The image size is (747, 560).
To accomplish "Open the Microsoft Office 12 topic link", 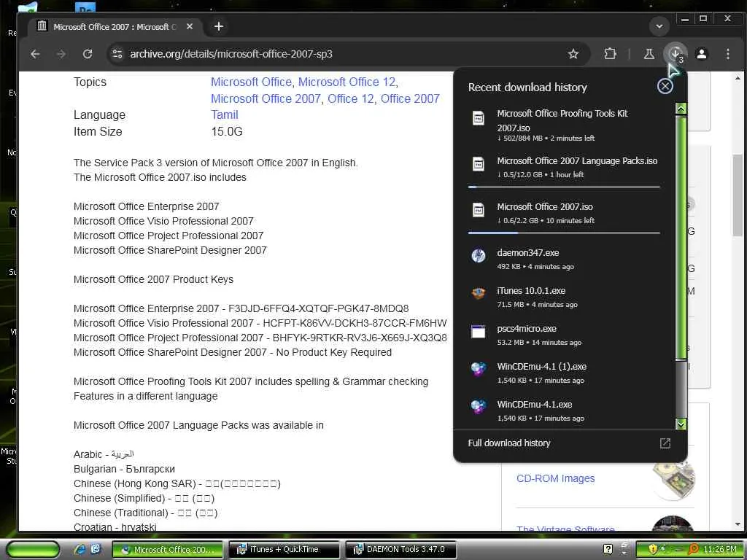I will (347, 82).
